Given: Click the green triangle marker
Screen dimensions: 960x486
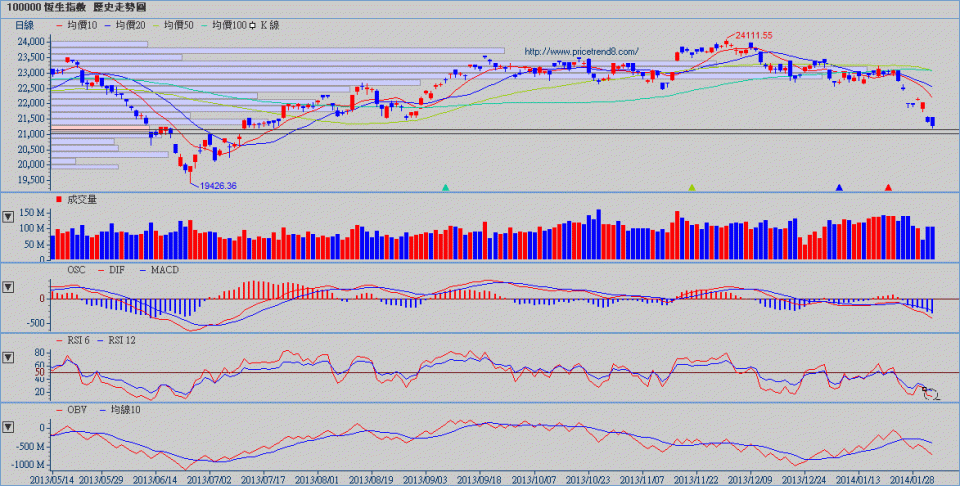Looking at the screenshot, I should pos(692,187).
